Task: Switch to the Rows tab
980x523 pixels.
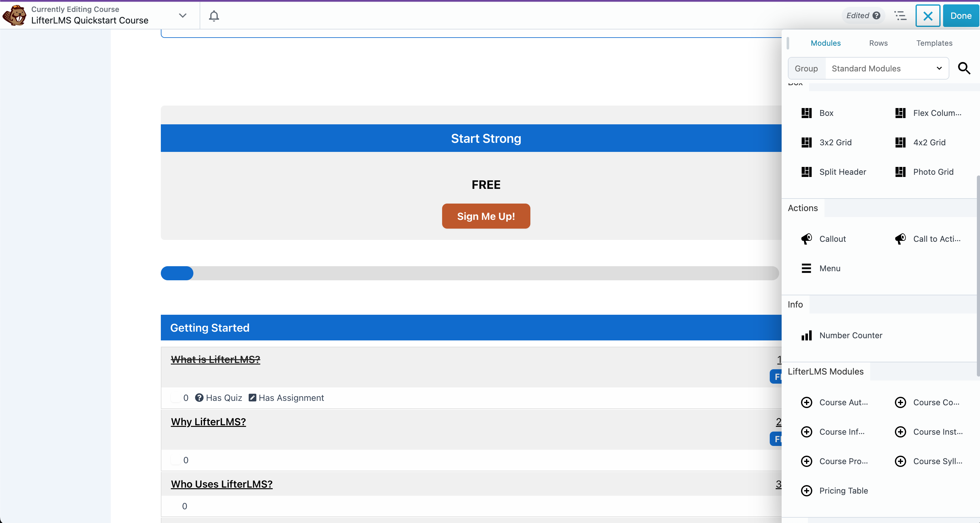Action: pyautogui.click(x=878, y=43)
